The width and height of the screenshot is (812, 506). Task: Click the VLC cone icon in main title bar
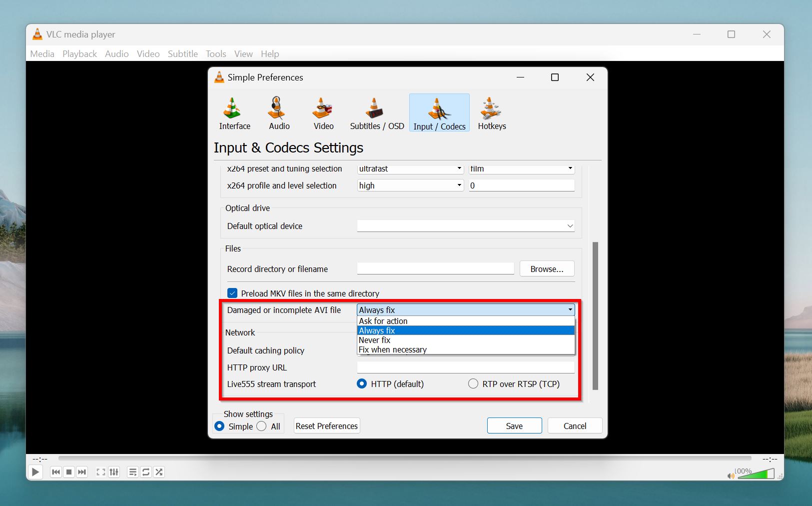coord(37,34)
